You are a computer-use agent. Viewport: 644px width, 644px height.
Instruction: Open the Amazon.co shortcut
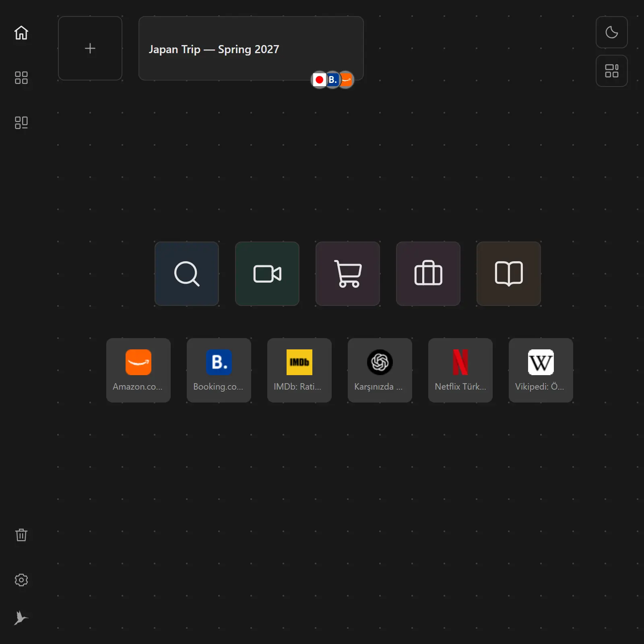(138, 370)
